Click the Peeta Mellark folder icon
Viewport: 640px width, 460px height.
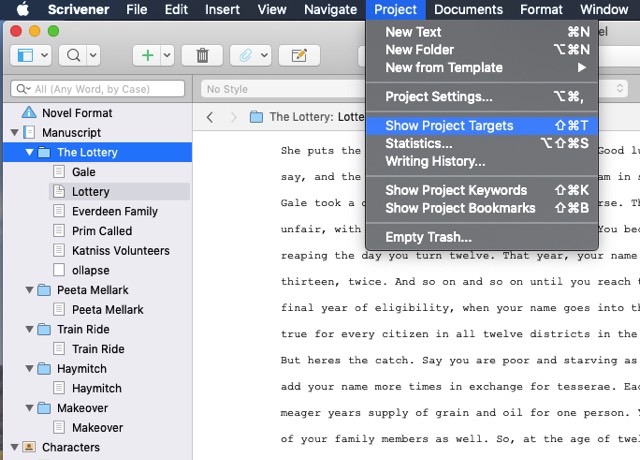(44, 290)
